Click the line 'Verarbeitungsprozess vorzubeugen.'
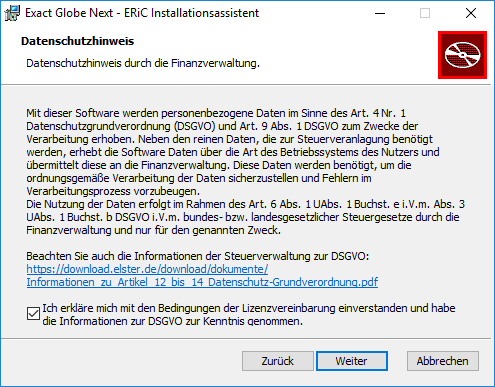Viewport: 495px width, 387px height. [x=113, y=191]
